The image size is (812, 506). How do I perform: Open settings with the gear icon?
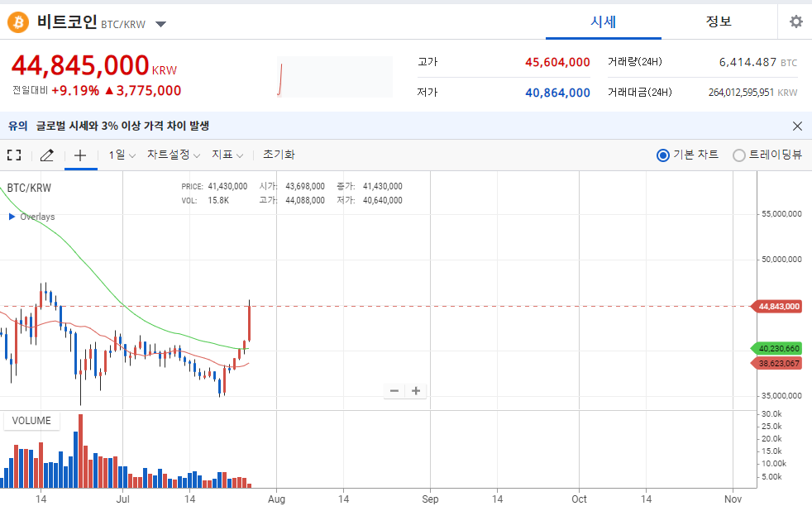pos(796,21)
